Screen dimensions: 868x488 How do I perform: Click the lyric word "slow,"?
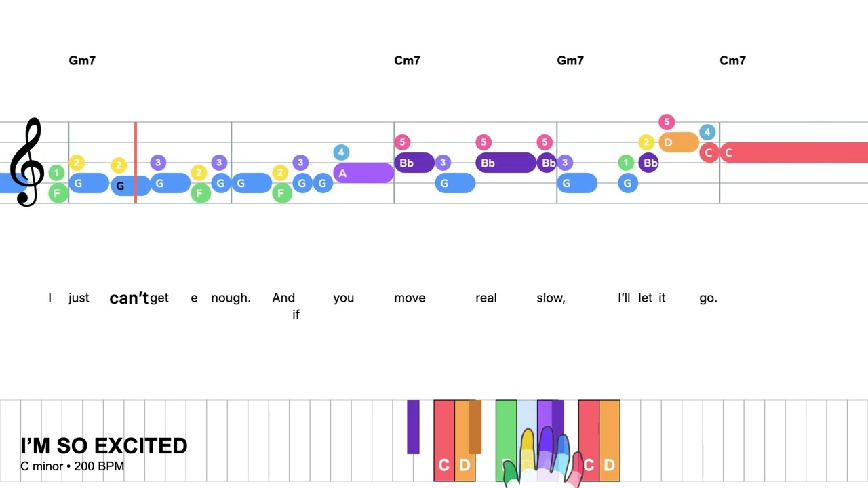tap(551, 298)
